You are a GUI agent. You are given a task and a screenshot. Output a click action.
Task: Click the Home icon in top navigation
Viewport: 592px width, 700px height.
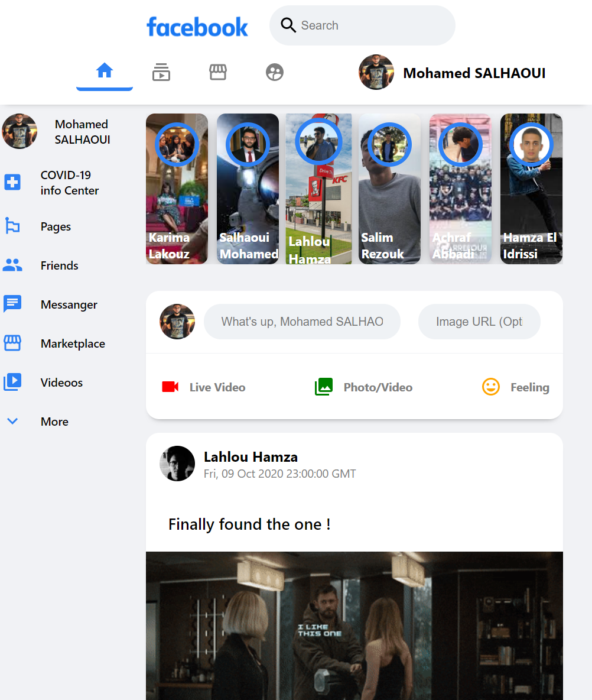coord(105,72)
